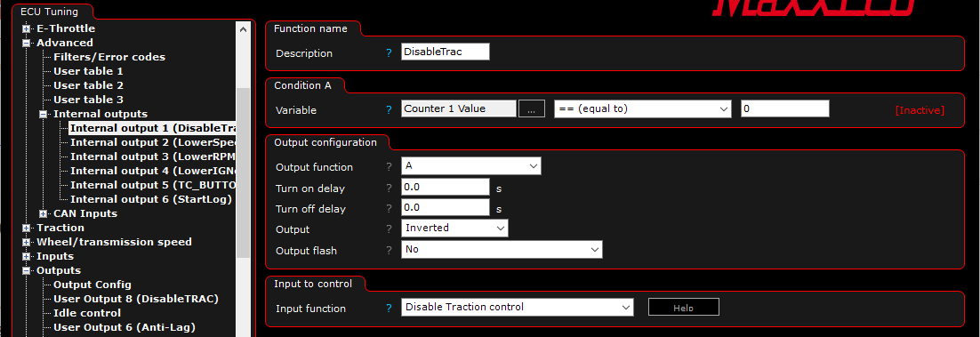The image size is (980, 337).
Task: Browse variables with the ... button
Action: [531, 108]
